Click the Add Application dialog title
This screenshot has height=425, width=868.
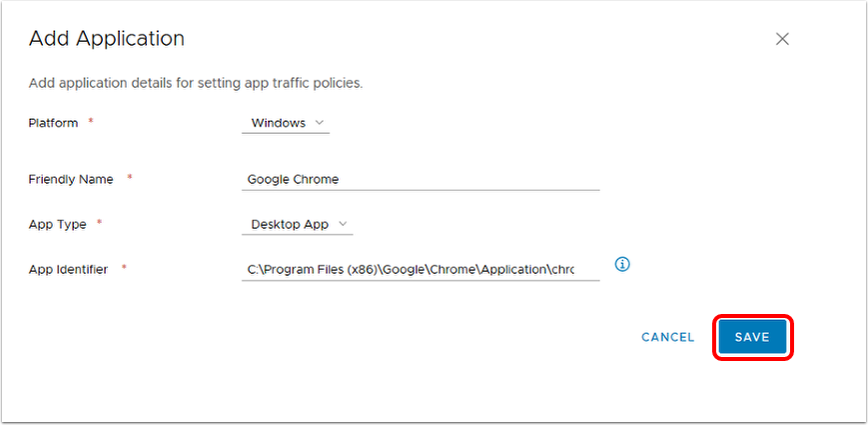tap(107, 39)
